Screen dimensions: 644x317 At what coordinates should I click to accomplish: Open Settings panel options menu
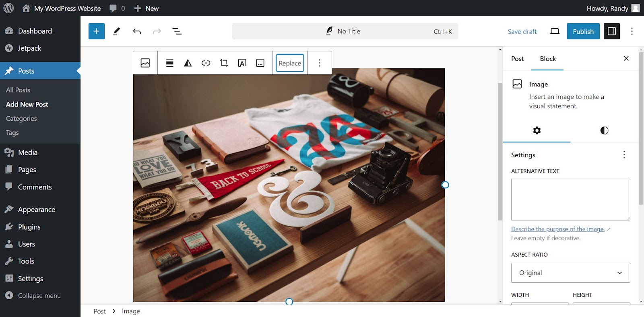pyautogui.click(x=624, y=155)
